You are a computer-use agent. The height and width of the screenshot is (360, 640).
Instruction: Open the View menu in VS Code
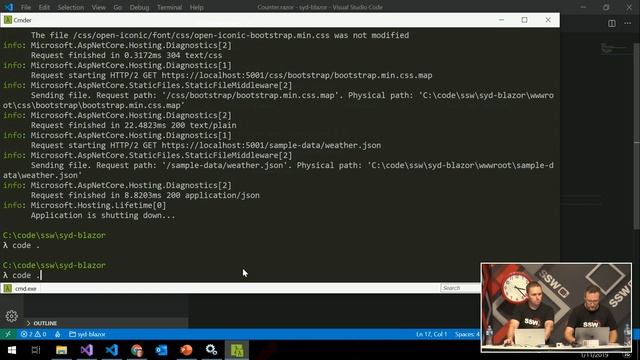tap(98, 7)
